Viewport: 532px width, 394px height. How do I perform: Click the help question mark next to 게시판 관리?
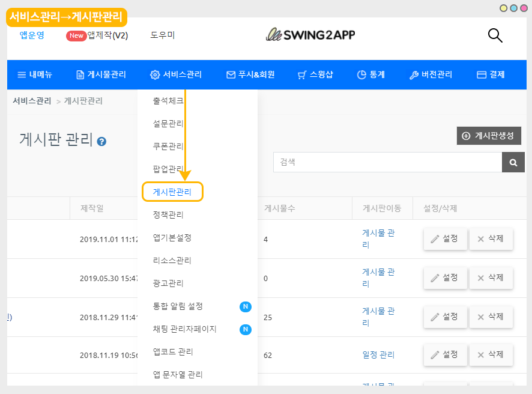101,142
